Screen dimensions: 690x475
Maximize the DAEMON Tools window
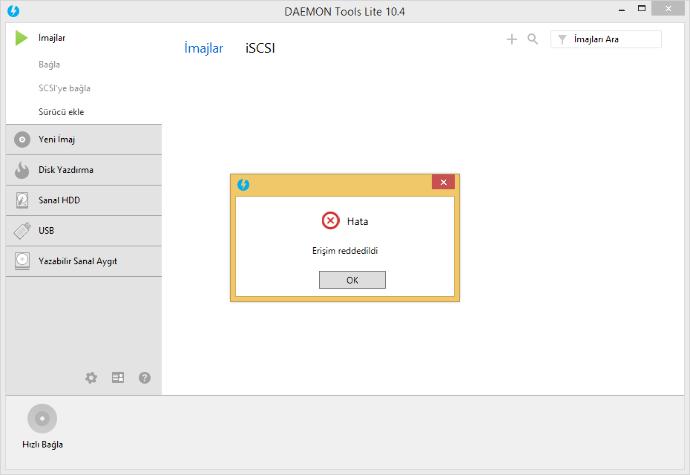point(642,8)
